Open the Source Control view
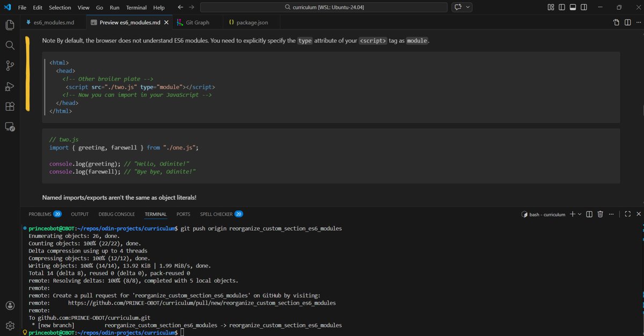644x336 pixels. [9, 65]
